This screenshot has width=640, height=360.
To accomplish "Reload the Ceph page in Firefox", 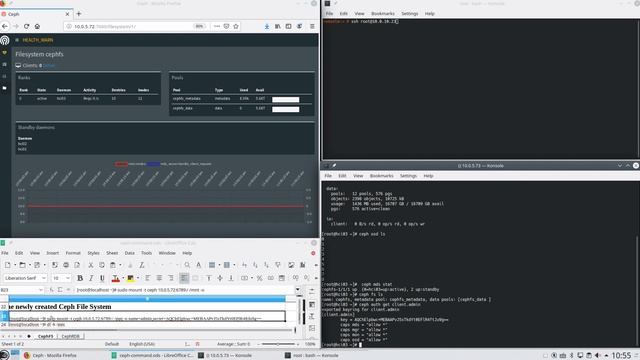I will click(x=27, y=26).
